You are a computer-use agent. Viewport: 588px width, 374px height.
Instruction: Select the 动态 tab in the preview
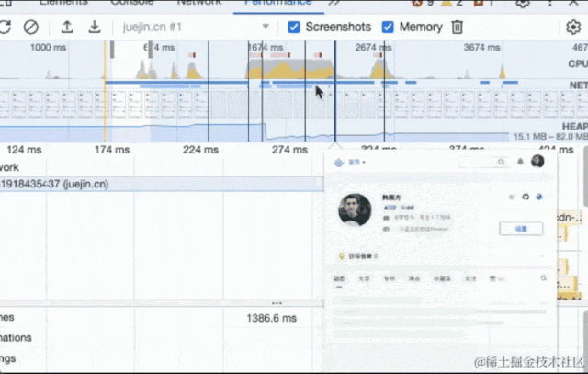point(339,278)
